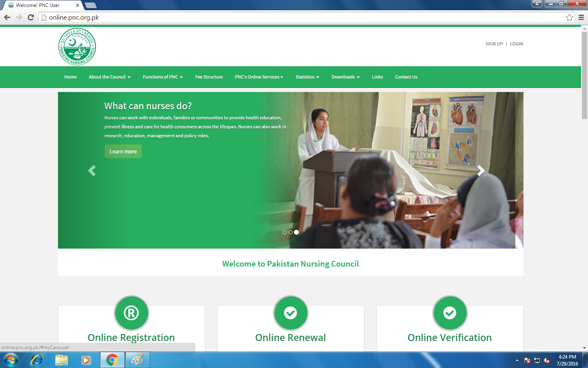This screenshot has height=368, width=588.
Task: Open the Chrome hamburger menu
Action: pyautogui.click(x=581, y=17)
